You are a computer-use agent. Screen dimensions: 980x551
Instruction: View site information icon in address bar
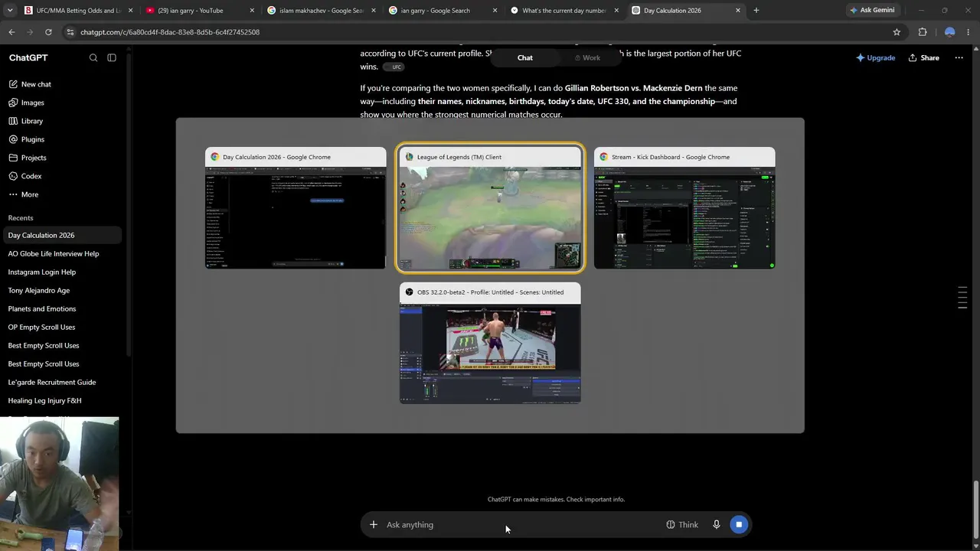(x=70, y=32)
